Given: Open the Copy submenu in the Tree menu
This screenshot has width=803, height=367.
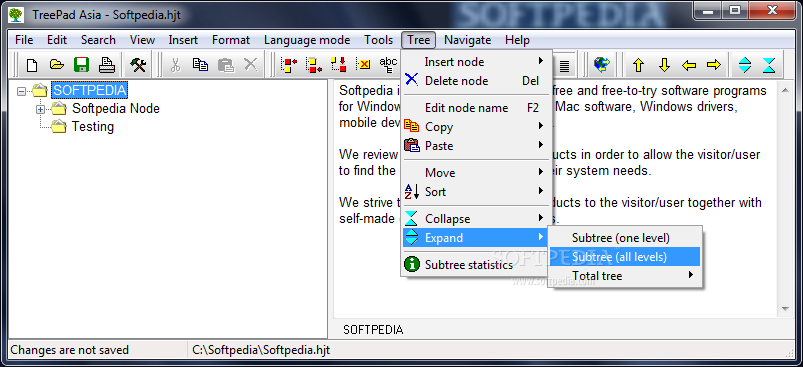Looking at the screenshot, I should [x=476, y=127].
